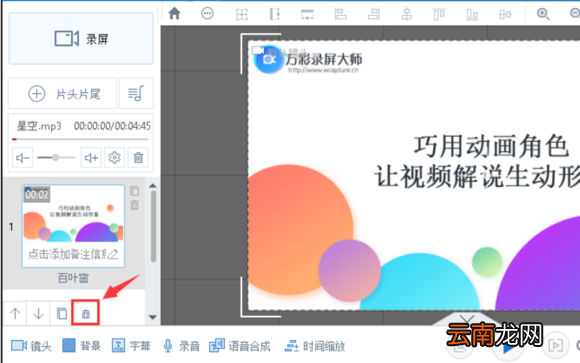Add intro and outro with 片头片尾

click(x=63, y=94)
